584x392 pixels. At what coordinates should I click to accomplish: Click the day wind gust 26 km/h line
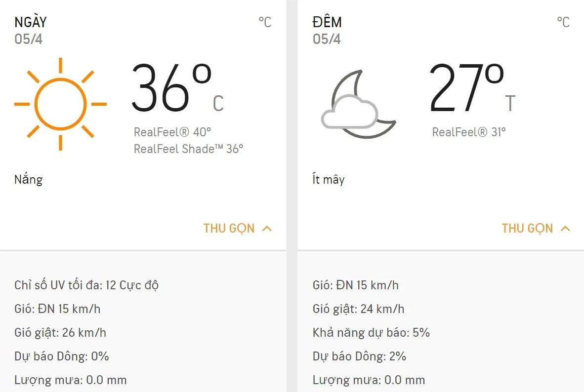[60, 333]
